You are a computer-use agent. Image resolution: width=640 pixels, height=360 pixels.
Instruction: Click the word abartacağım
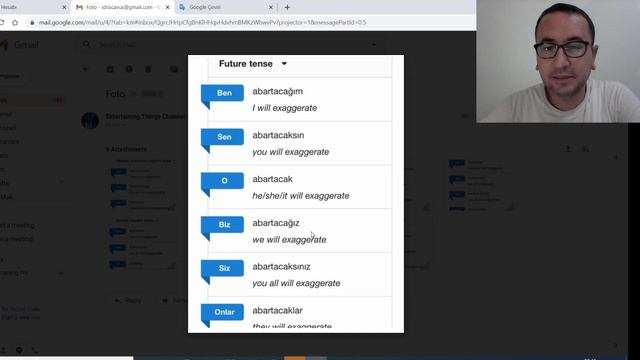pyautogui.click(x=278, y=91)
